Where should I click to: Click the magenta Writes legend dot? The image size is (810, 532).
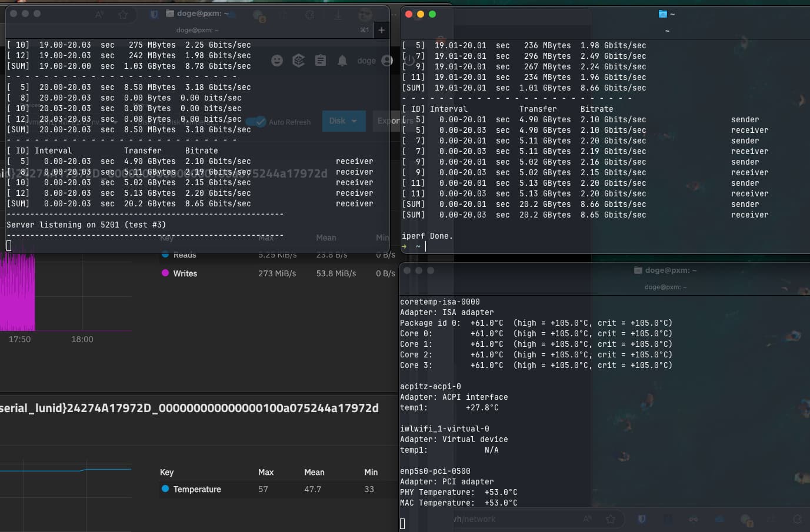(x=165, y=273)
